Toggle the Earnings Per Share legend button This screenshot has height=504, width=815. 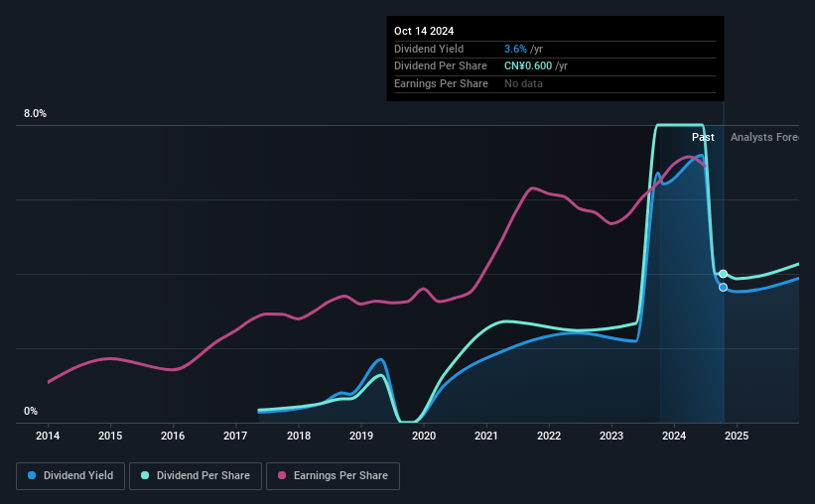333,476
